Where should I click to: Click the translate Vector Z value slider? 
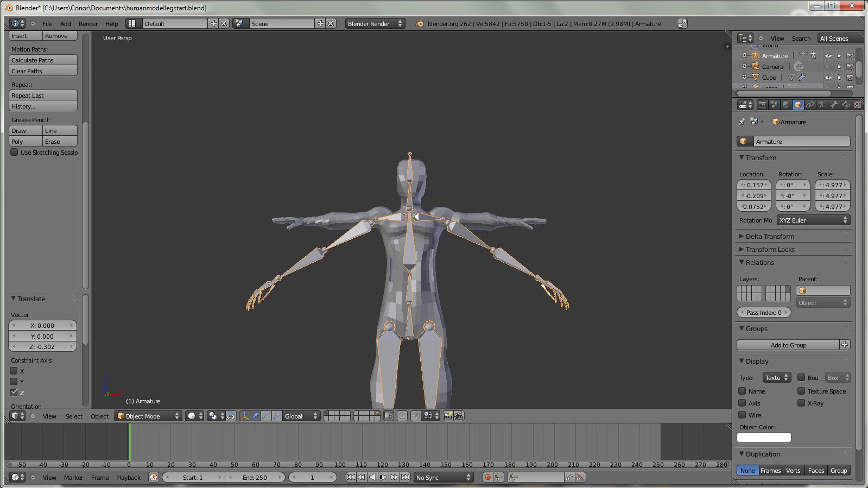(42, 347)
